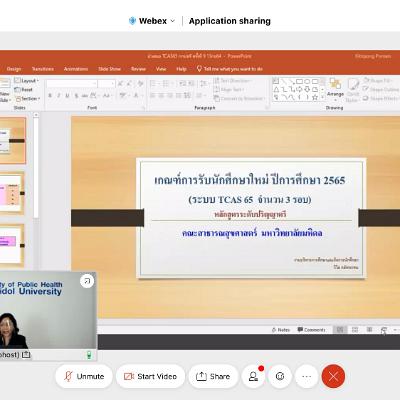Toggle the Notes pane
The height and width of the screenshot is (400, 400).
281,330
